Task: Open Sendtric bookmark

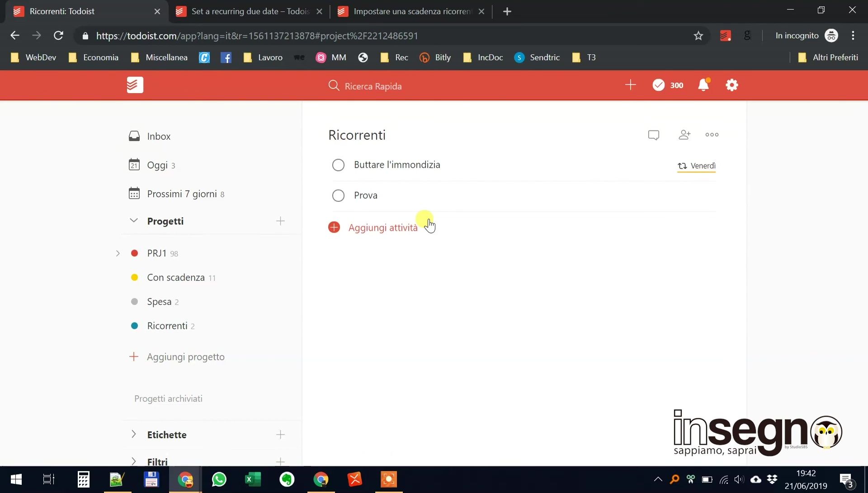Action: 537,57
